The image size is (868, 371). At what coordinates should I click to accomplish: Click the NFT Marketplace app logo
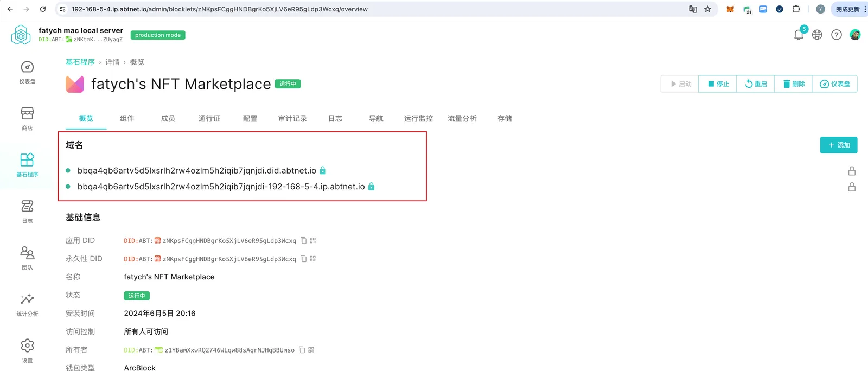pos(75,84)
